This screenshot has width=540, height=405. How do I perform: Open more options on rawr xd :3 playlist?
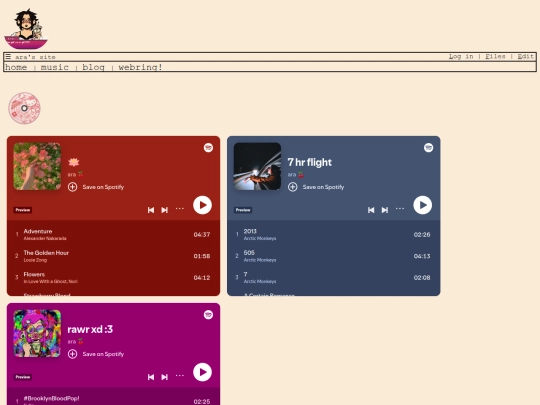(180, 376)
